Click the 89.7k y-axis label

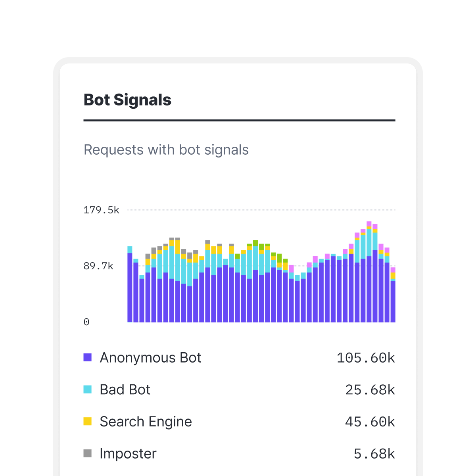click(98, 266)
